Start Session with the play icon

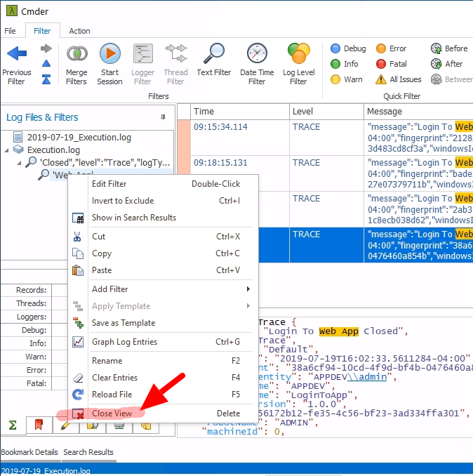pyautogui.click(x=110, y=53)
